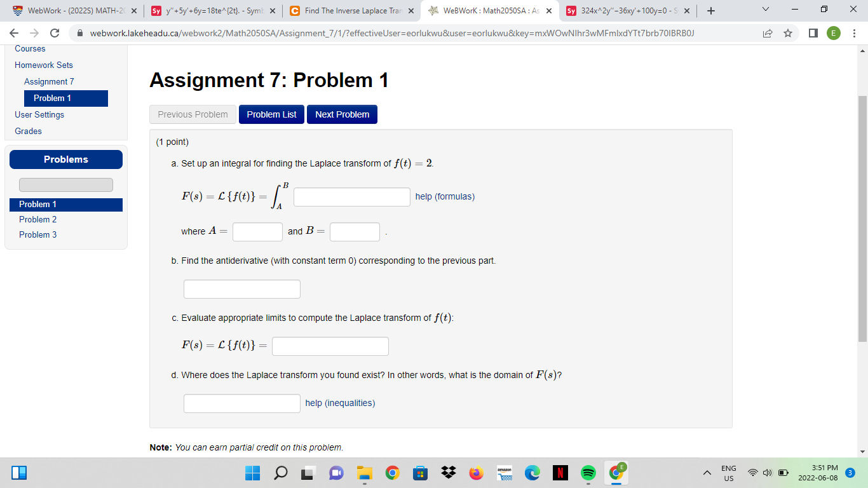Viewport: 868px width, 488px height.
Task: Click the Next Problem button
Action: (x=342, y=114)
